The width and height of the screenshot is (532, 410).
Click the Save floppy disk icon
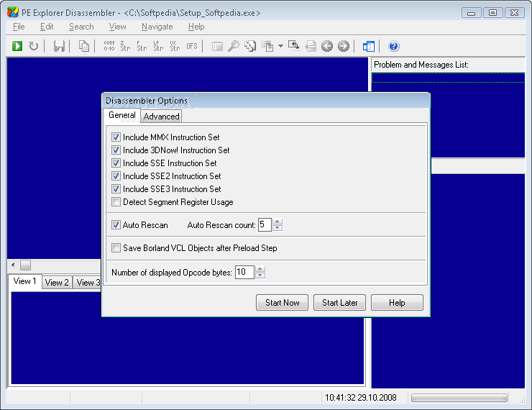coord(59,46)
